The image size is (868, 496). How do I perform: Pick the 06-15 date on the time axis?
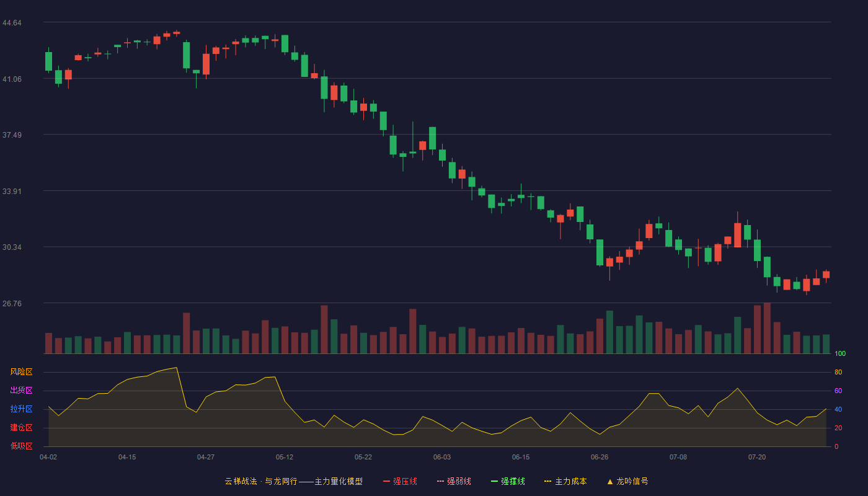[x=521, y=457]
